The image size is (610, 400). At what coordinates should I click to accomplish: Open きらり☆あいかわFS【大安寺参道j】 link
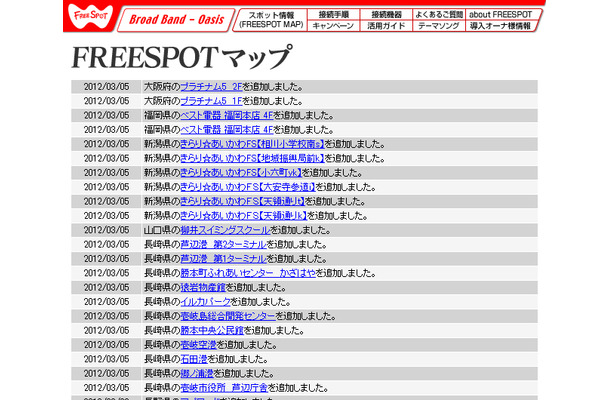pyautogui.click(x=248, y=187)
